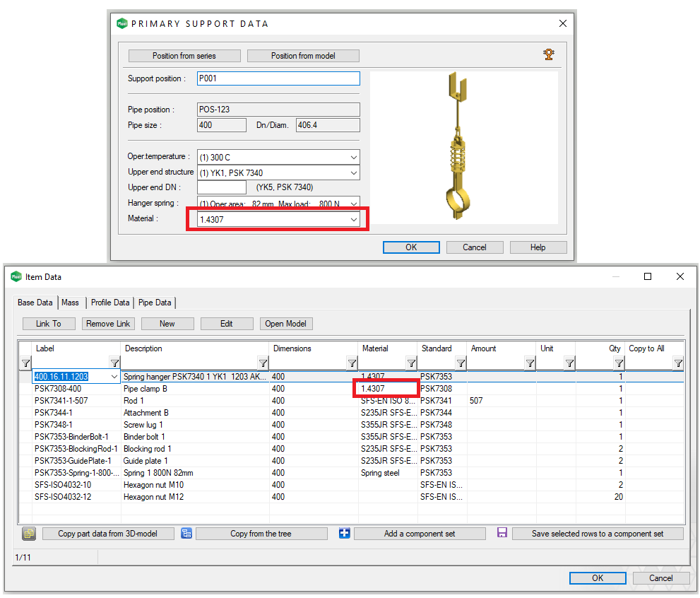The width and height of the screenshot is (700, 598).
Task: Click the purple floppy disk save icon
Action: [502, 533]
